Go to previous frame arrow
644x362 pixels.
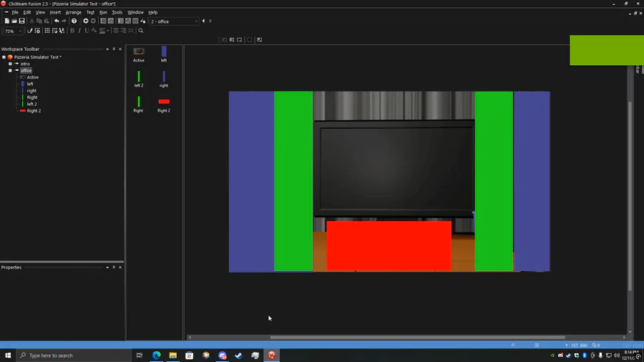point(203,21)
